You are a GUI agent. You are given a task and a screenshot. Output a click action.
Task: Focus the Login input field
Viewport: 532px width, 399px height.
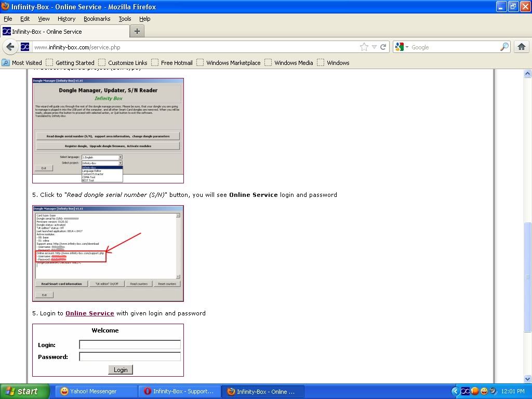pos(129,345)
